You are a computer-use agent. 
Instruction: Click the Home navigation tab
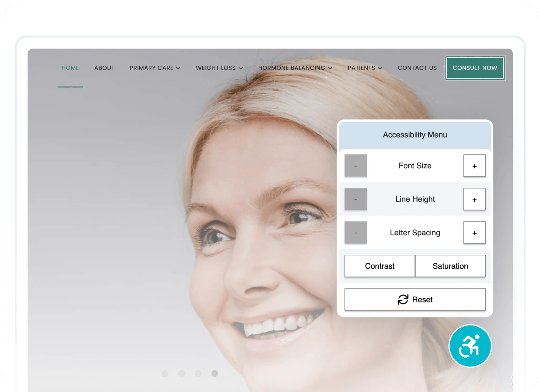point(70,67)
